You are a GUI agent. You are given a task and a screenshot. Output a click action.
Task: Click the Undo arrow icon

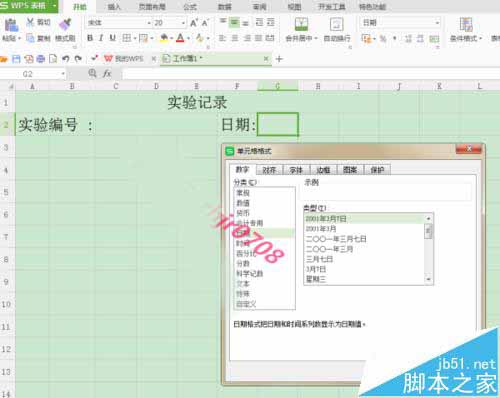(x=66, y=59)
